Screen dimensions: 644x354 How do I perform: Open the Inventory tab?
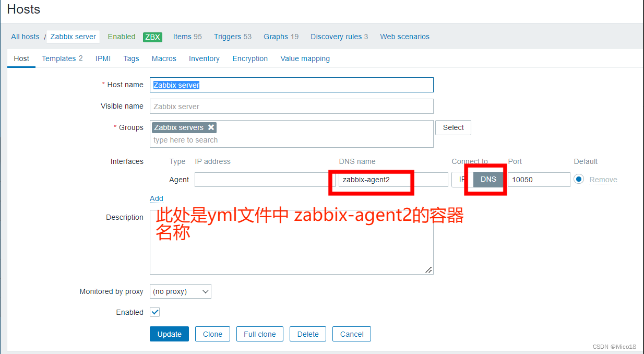[204, 58]
